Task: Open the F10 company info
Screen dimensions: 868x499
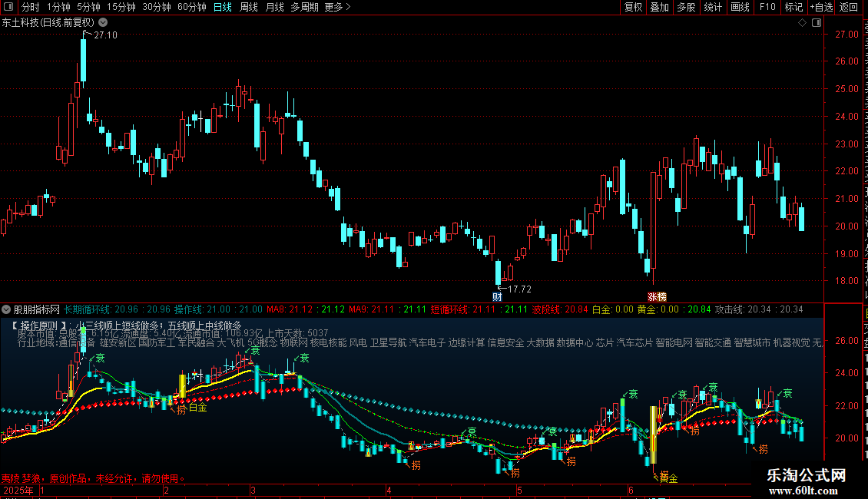Action: pos(767,7)
